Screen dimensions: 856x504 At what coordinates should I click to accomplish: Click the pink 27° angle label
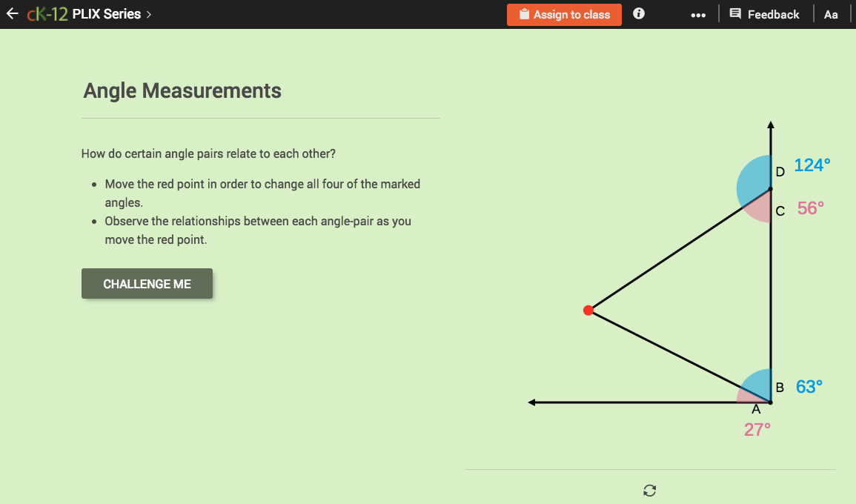(x=757, y=428)
